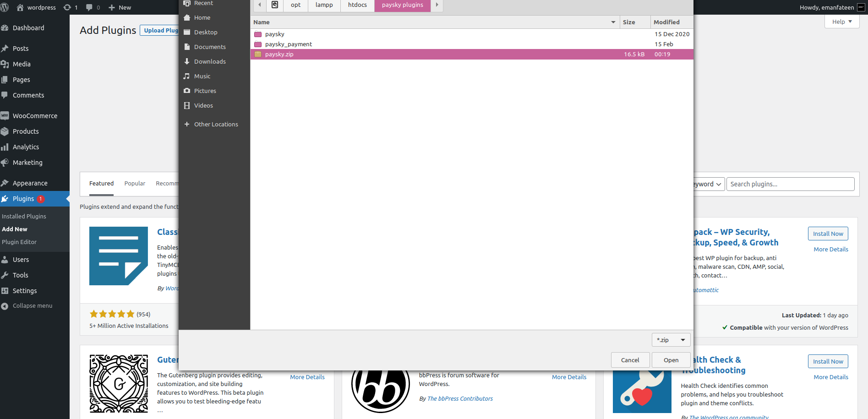Open the *.zip file type filter dropdown
Image resolution: width=868 pixels, height=419 pixels.
[671, 340]
